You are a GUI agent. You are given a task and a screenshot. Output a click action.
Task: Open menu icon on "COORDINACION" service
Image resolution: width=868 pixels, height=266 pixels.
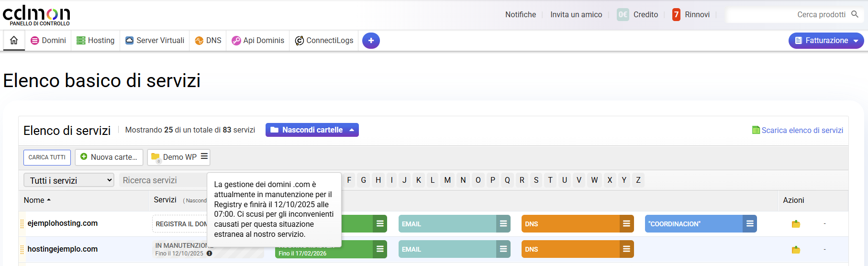point(750,224)
